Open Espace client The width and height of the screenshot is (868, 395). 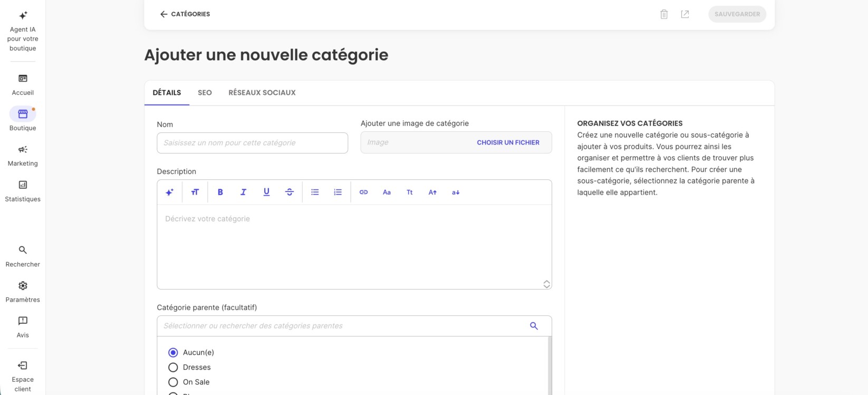pyautogui.click(x=23, y=376)
